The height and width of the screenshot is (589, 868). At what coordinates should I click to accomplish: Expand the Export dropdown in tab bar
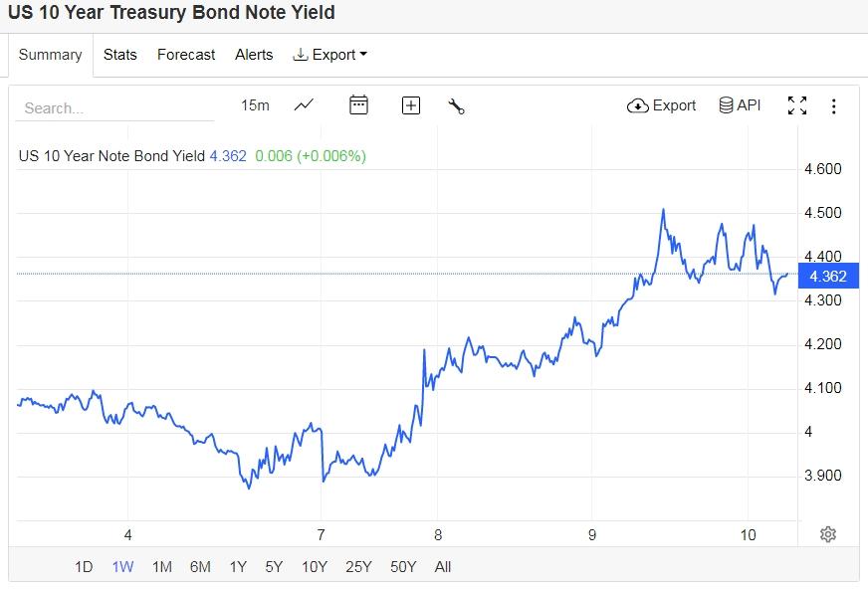point(329,55)
